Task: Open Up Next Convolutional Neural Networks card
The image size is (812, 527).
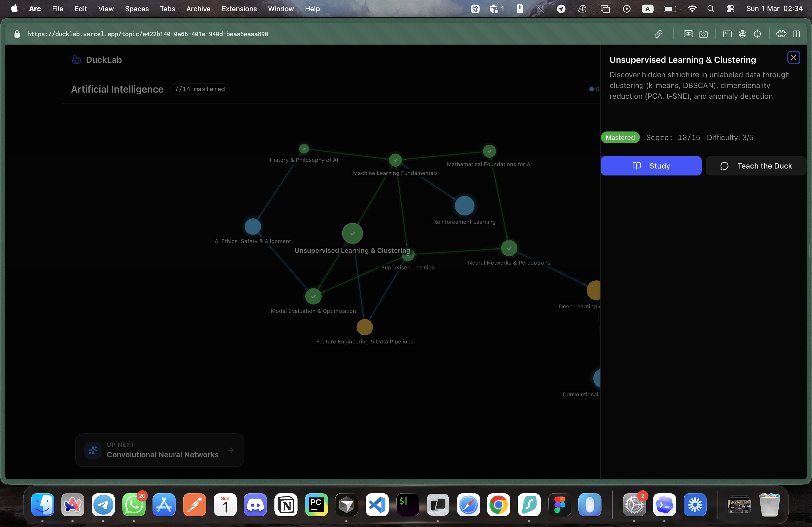Action: click(159, 450)
